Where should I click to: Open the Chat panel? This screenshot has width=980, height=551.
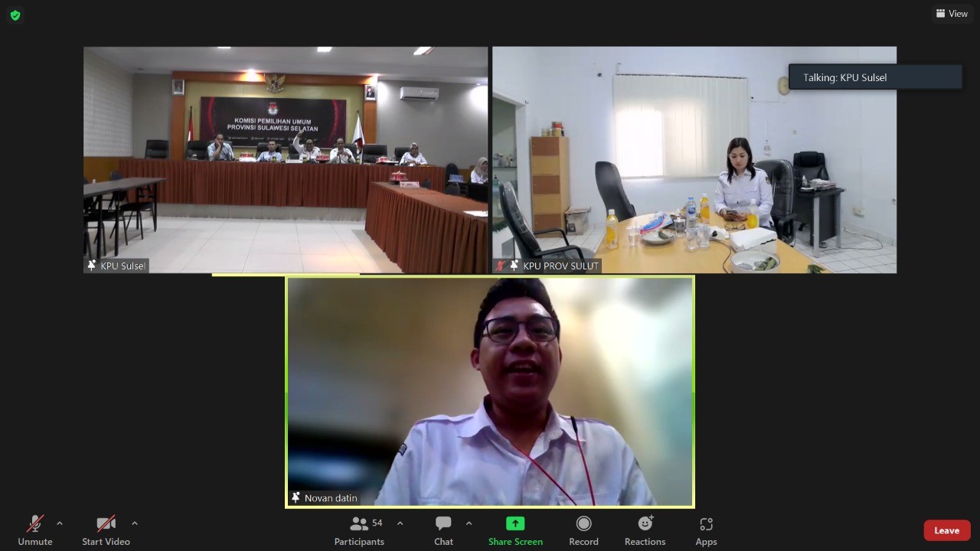[x=443, y=530]
